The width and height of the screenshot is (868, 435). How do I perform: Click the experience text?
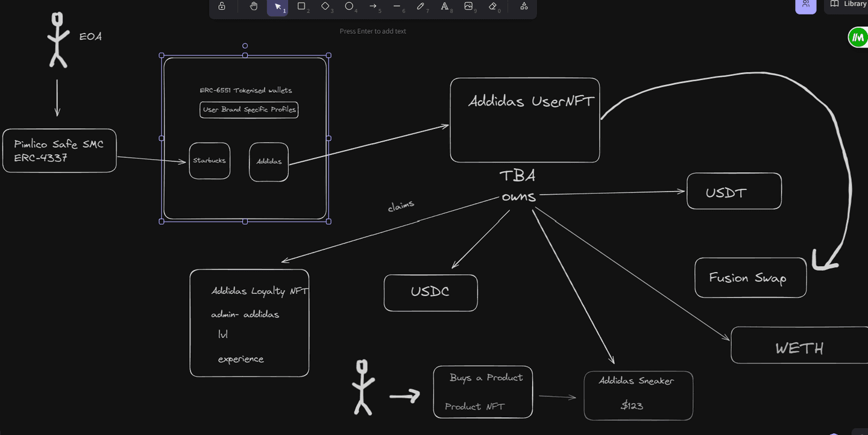click(x=241, y=359)
